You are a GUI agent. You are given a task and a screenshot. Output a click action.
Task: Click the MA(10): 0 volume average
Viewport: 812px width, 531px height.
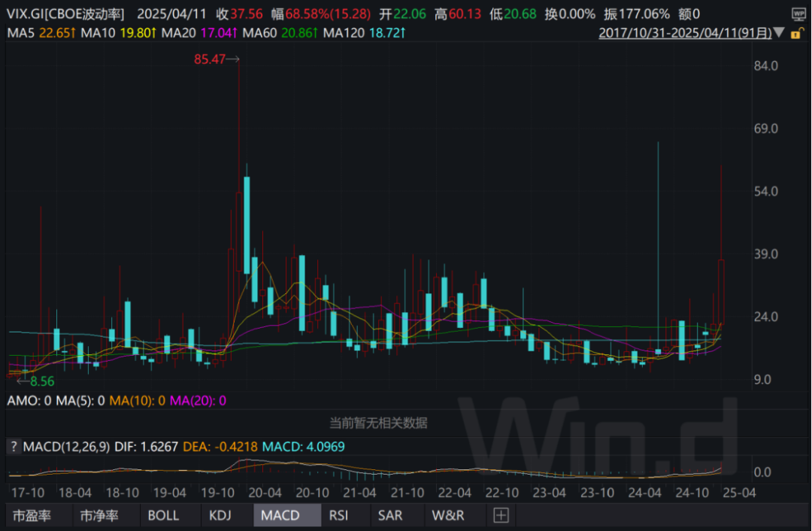click(138, 400)
